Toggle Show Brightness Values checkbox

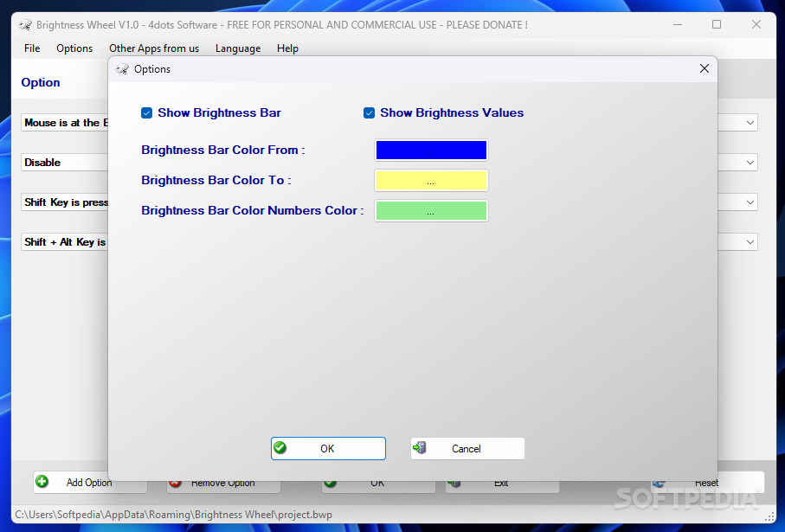click(x=369, y=113)
